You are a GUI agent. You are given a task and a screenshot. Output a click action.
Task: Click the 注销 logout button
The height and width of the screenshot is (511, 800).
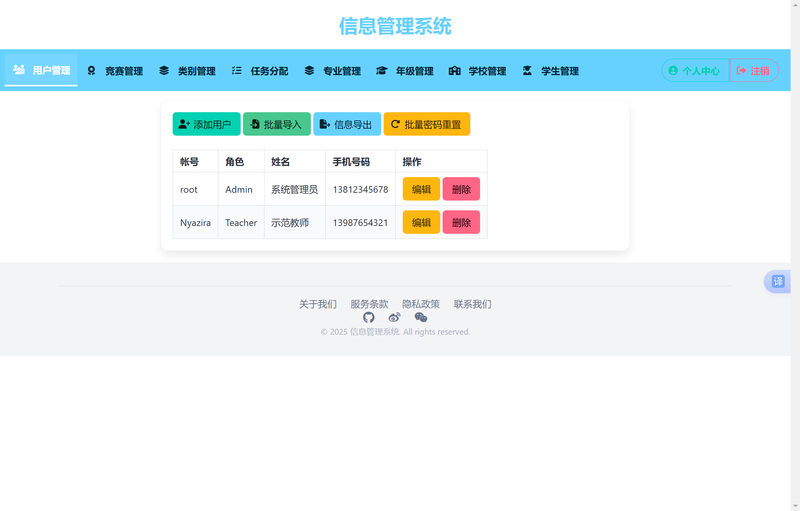[754, 70]
